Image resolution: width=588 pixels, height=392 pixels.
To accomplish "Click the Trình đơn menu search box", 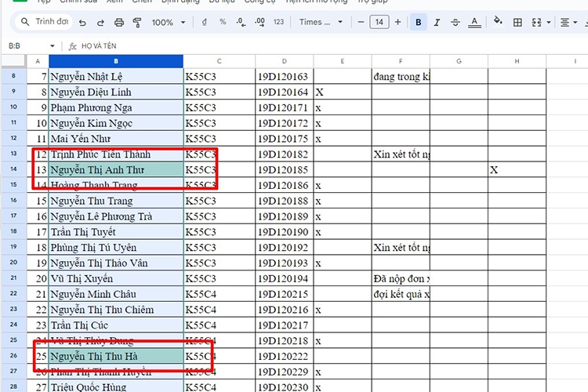I will tap(44, 22).
